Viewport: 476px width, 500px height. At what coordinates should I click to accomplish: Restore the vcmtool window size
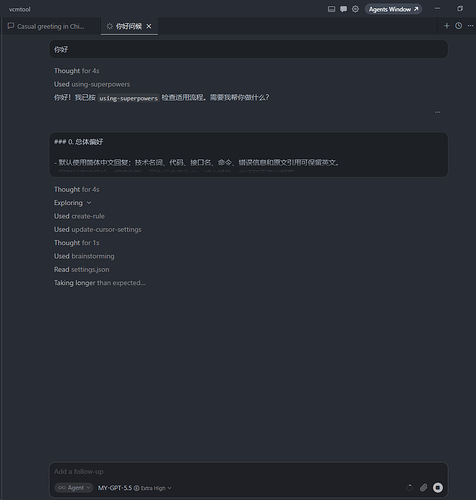pyautogui.click(x=460, y=9)
